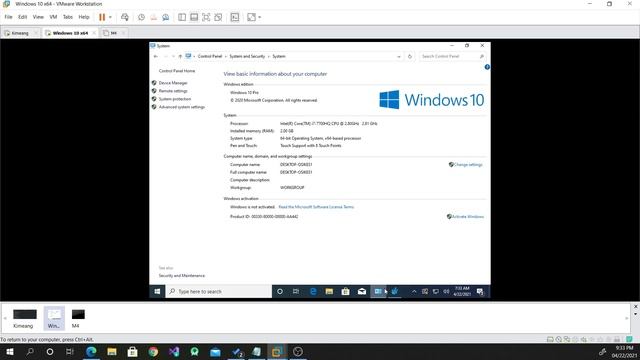640x360 pixels.
Task: Click the host Windows Start button
Action: (x=9, y=352)
